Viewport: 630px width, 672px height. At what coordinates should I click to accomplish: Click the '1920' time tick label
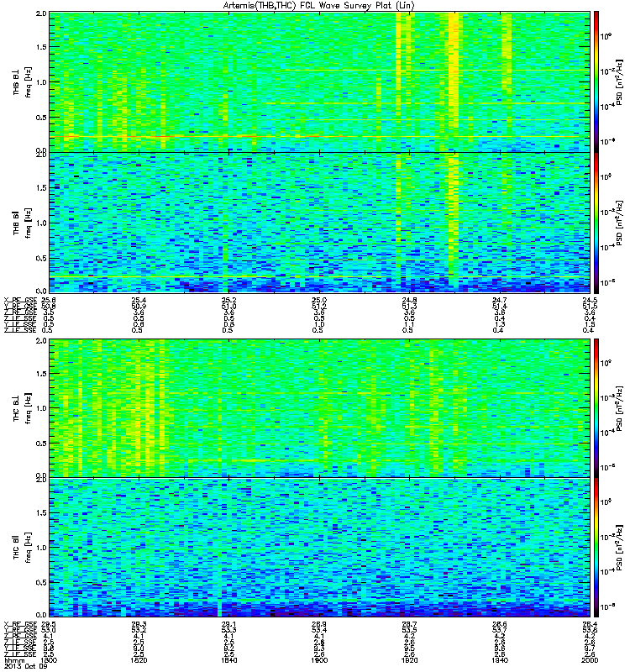[409, 660]
